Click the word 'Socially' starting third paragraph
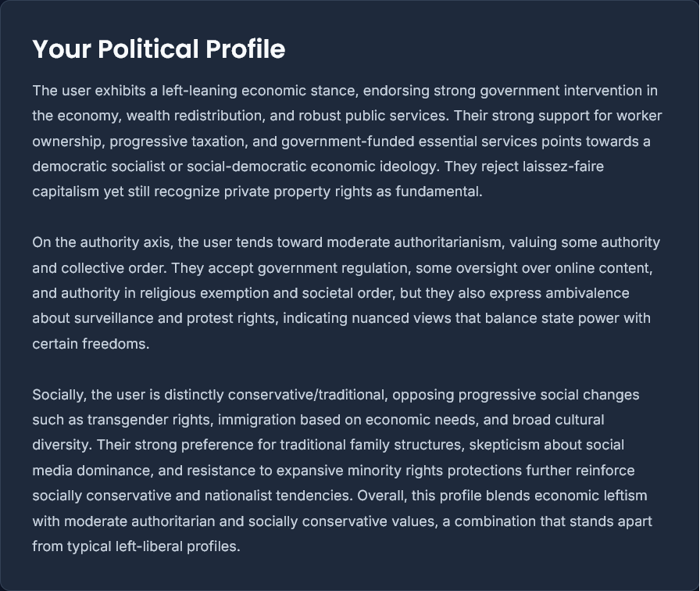700x591 pixels. 59,395
